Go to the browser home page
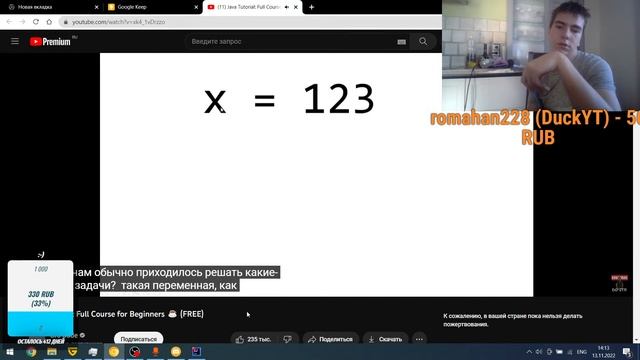 [49, 22]
